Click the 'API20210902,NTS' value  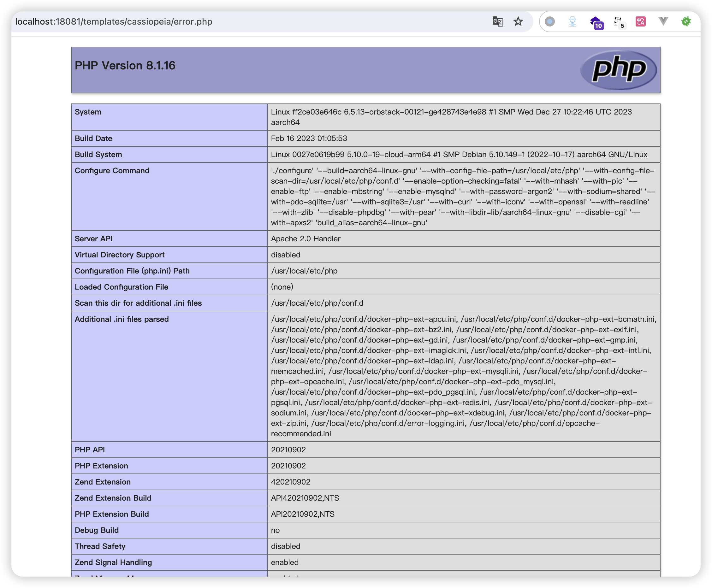(x=302, y=514)
